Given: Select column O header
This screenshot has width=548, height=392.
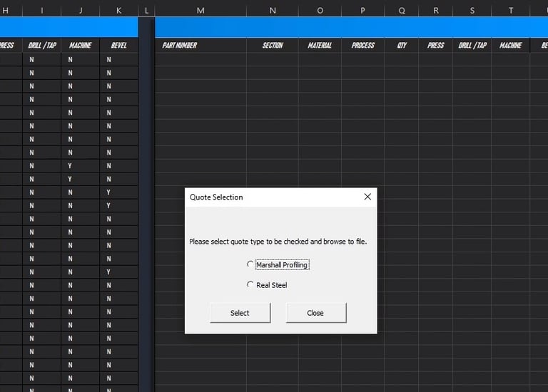Looking at the screenshot, I should pyautogui.click(x=320, y=11).
